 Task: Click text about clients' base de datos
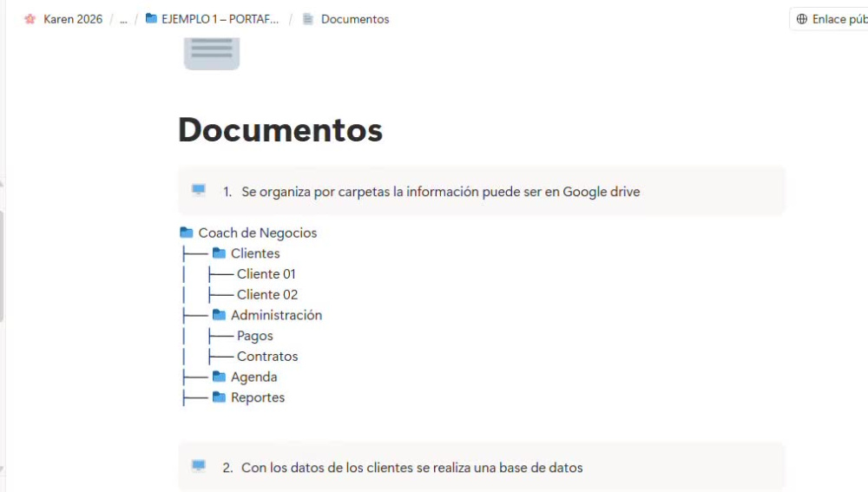[411, 468]
